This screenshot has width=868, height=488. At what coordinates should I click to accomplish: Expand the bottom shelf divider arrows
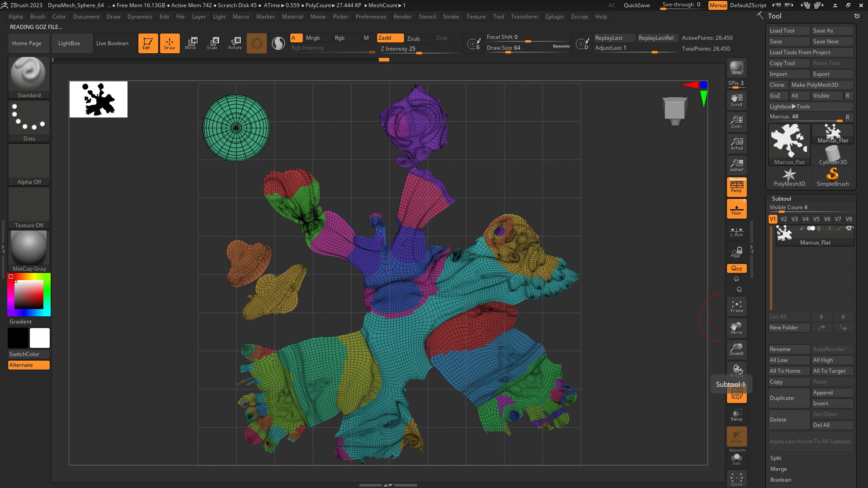(388, 485)
